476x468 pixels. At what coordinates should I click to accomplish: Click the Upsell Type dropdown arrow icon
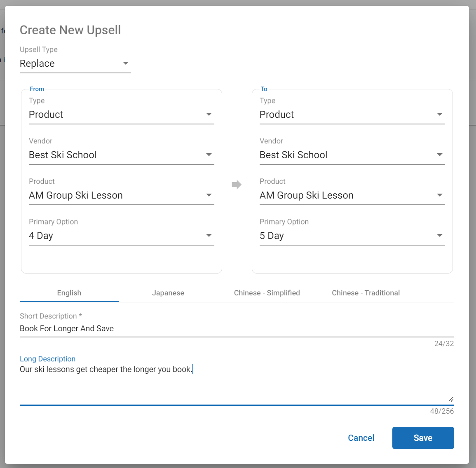point(126,63)
